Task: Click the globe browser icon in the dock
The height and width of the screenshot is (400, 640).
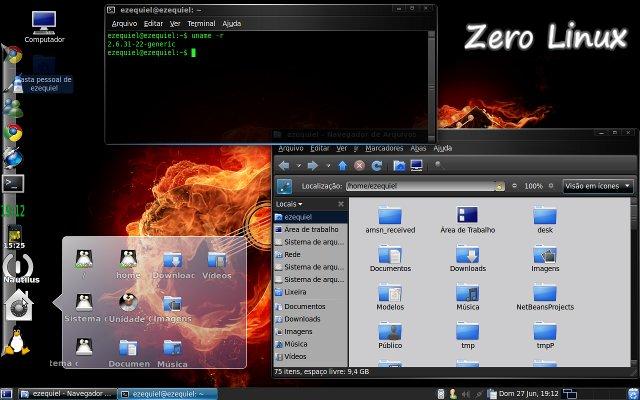Action: tap(13, 158)
